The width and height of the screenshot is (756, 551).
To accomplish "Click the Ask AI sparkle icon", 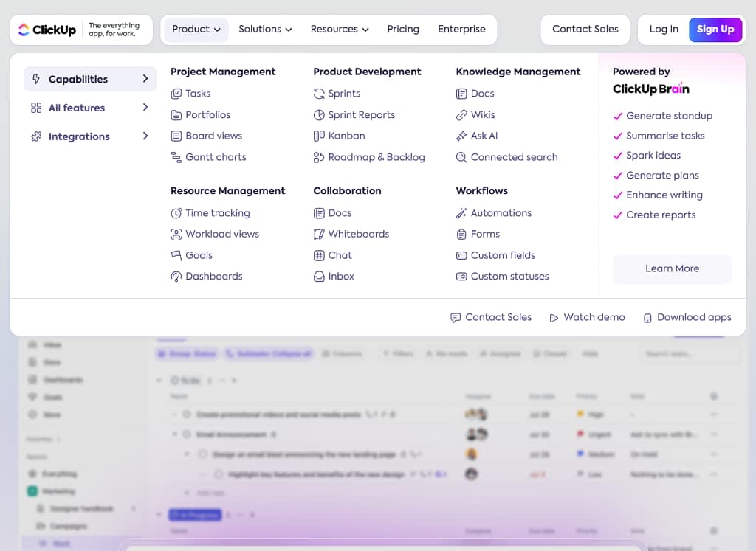I will 461,136.
